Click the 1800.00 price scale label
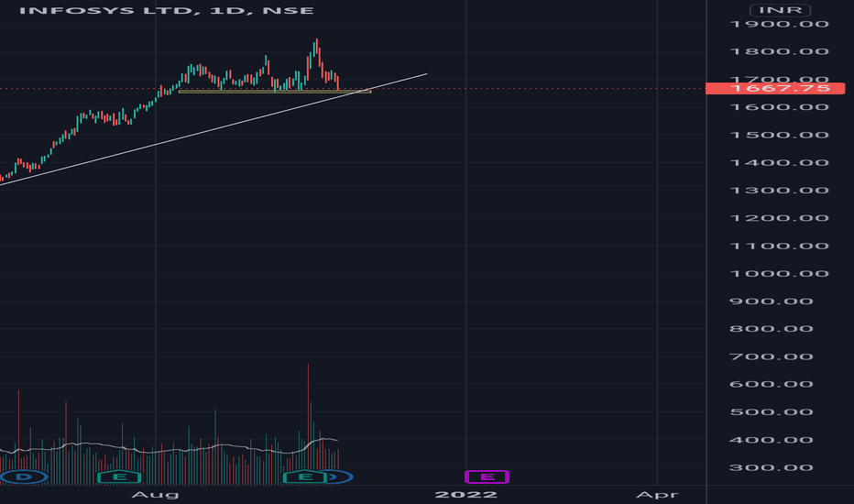 pyautogui.click(x=779, y=51)
